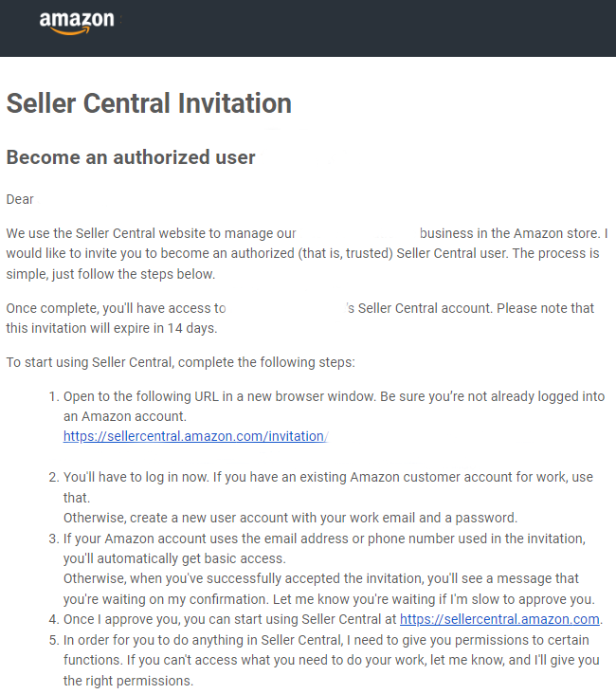Click the waiting on my confirmation sentence
The height and width of the screenshot is (694, 616).
click(x=329, y=599)
